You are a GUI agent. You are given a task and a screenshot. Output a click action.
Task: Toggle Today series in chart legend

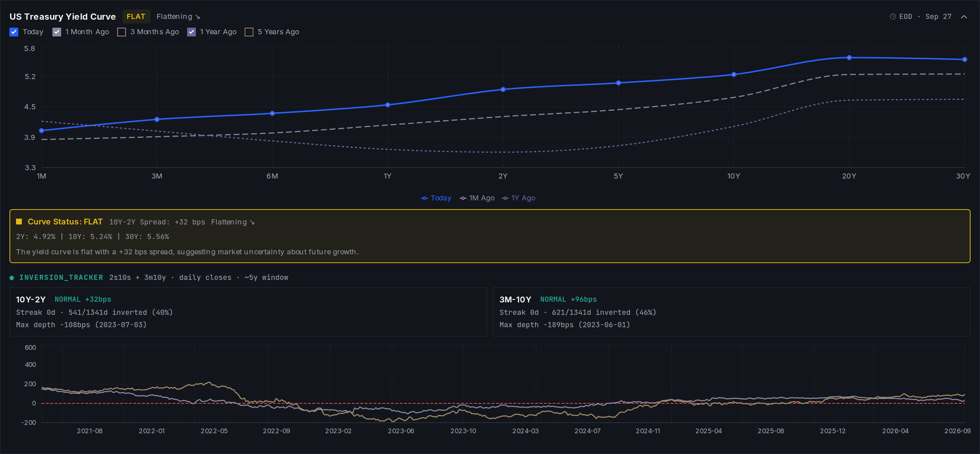(x=436, y=198)
